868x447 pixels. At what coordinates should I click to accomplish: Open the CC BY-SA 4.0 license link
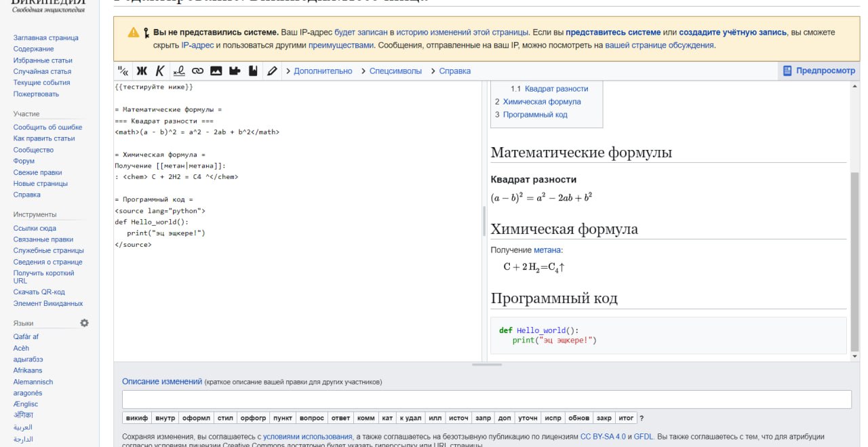(x=604, y=437)
